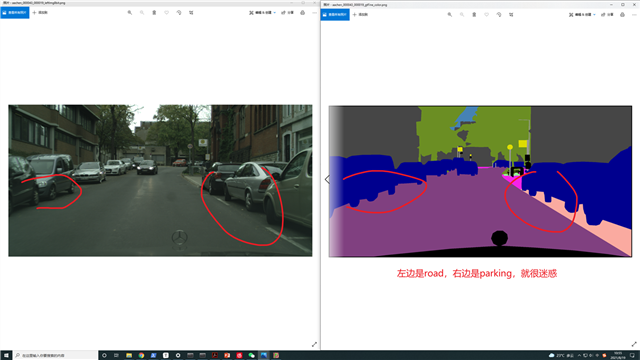The image size is (640, 360).
Task: Toggle favorite heart for leftImg8bit photo
Action: (x=167, y=13)
